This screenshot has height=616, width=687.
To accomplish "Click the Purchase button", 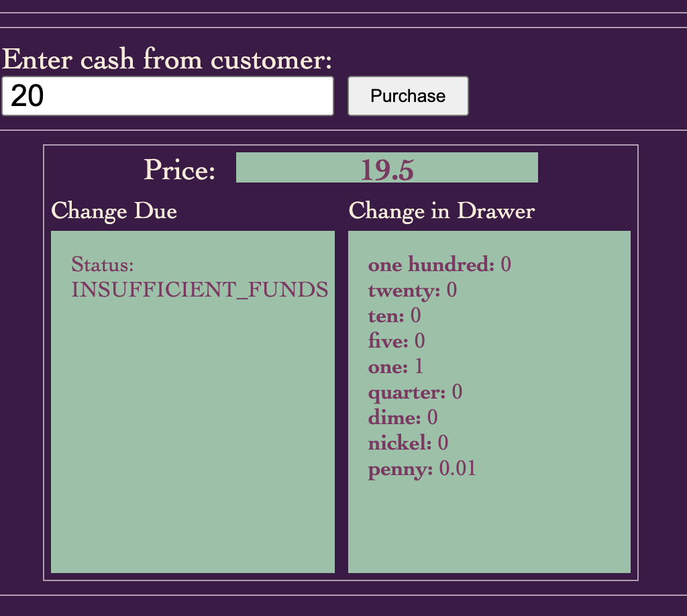I will coord(408,96).
